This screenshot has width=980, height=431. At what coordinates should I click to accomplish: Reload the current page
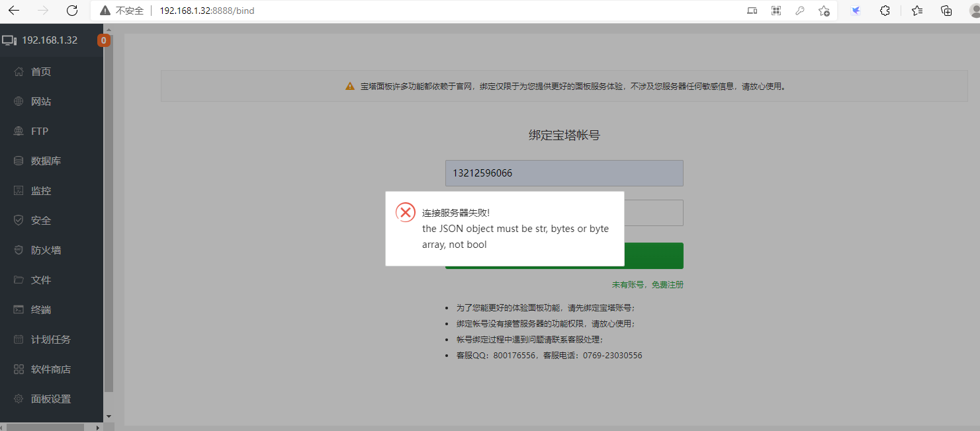point(72,11)
